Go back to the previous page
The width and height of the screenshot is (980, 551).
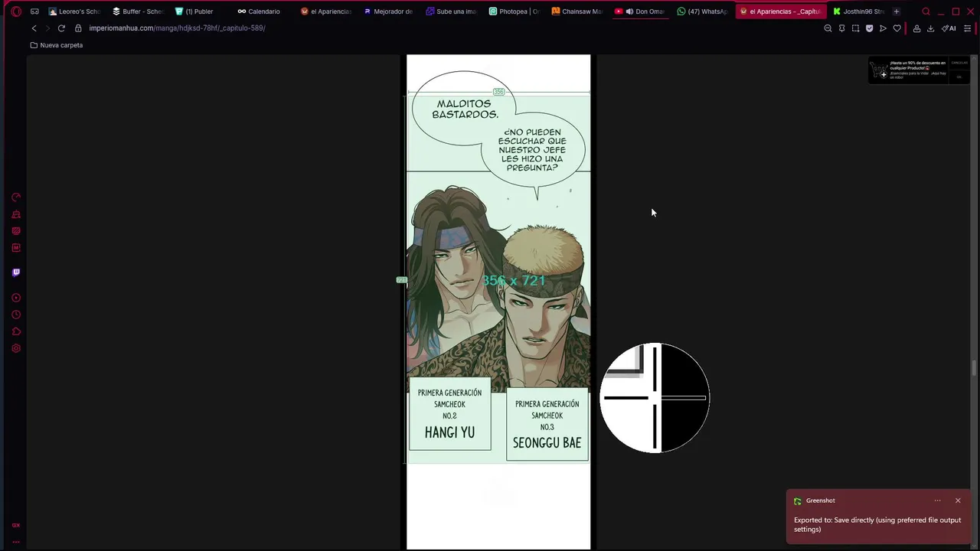(34, 28)
